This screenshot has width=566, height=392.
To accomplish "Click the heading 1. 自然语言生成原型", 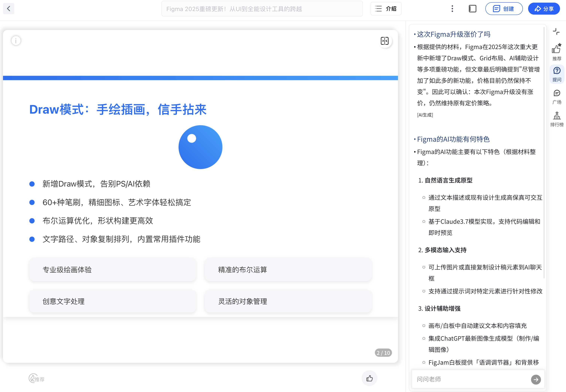I will (445, 180).
